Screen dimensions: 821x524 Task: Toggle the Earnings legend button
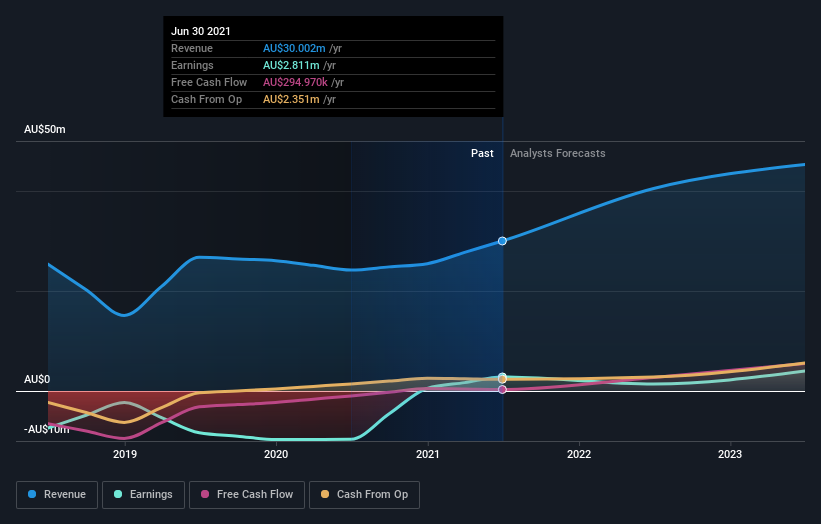[x=143, y=495]
